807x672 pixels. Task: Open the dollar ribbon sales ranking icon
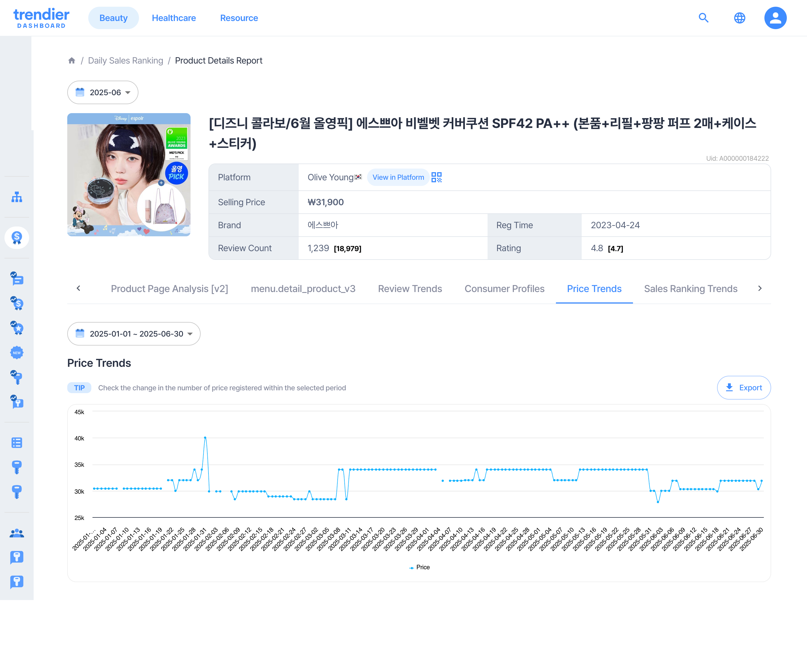tap(17, 238)
